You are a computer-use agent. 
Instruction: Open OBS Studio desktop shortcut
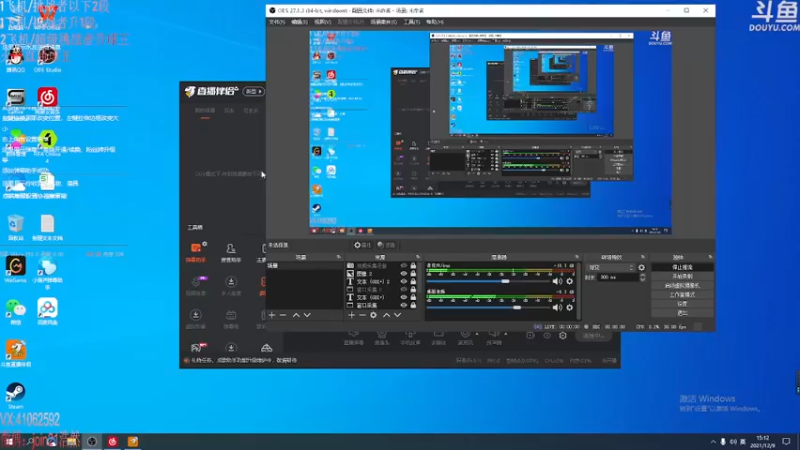point(47,59)
